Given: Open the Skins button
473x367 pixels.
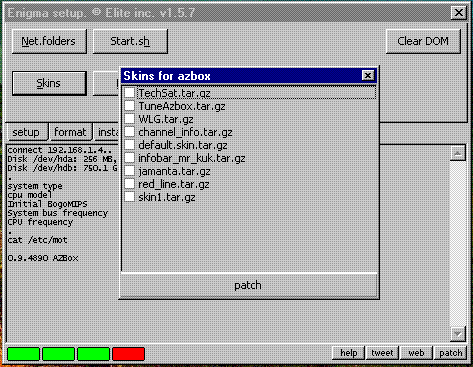Looking at the screenshot, I should pyautogui.click(x=49, y=83).
